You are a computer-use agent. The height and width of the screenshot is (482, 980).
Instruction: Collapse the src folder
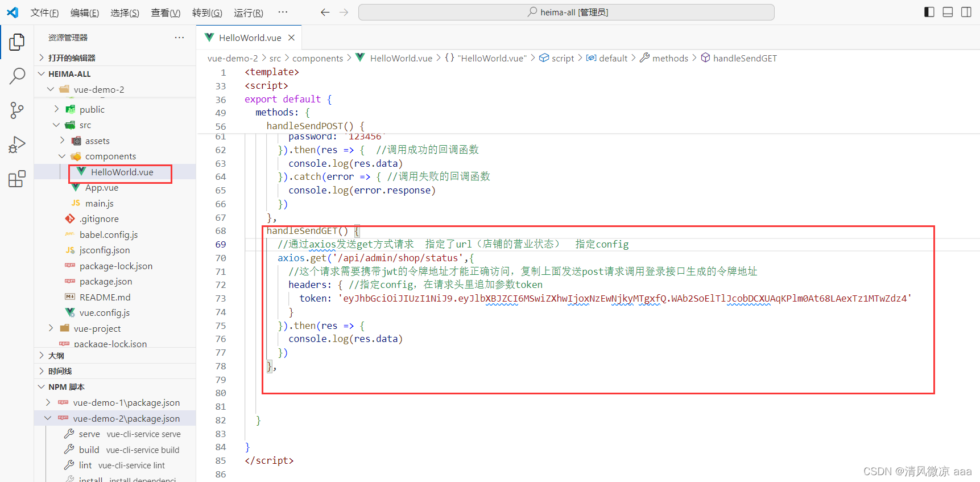pos(115,125)
